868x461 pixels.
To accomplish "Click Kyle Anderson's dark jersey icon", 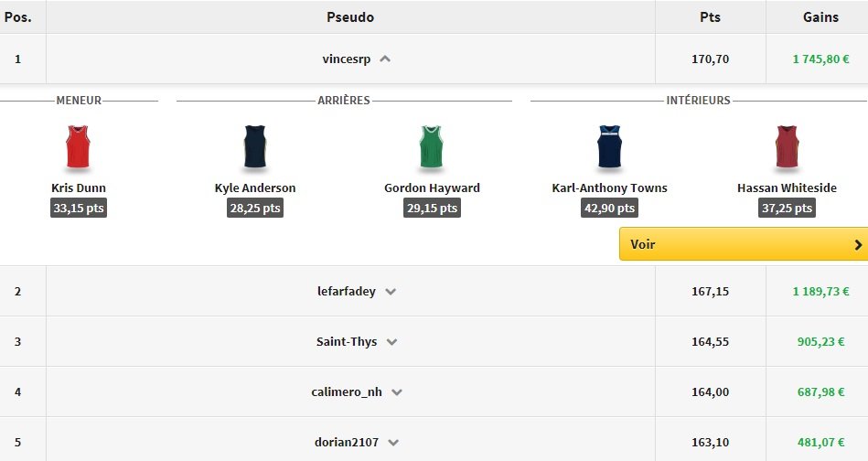I will pos(255,147).
